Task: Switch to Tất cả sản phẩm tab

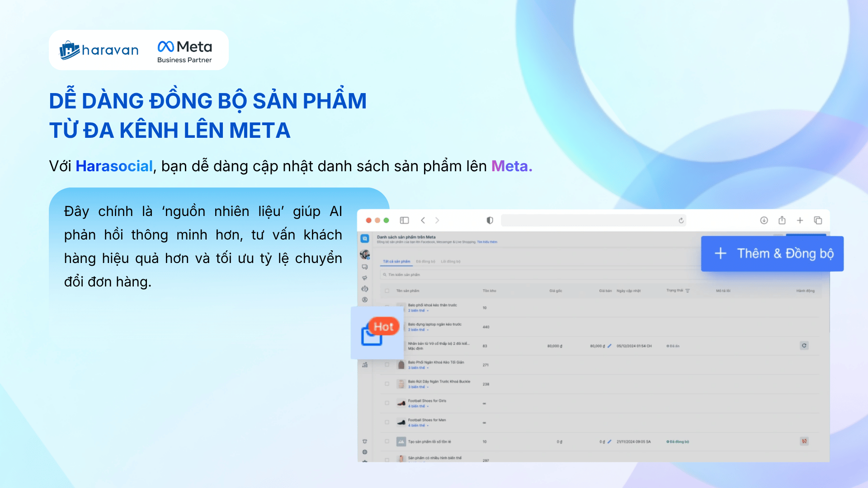Action: [396, 261]
